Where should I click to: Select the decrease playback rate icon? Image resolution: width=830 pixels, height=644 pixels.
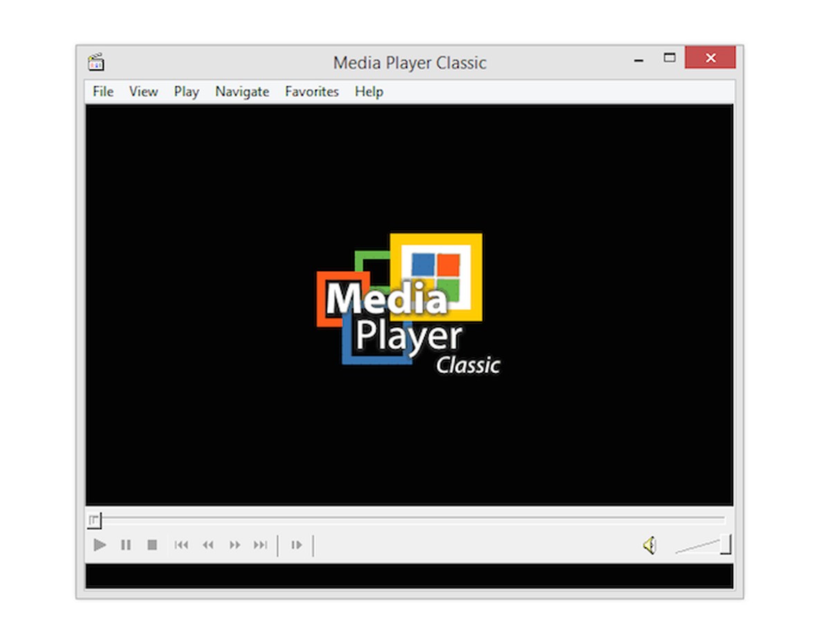pos(208,545)
